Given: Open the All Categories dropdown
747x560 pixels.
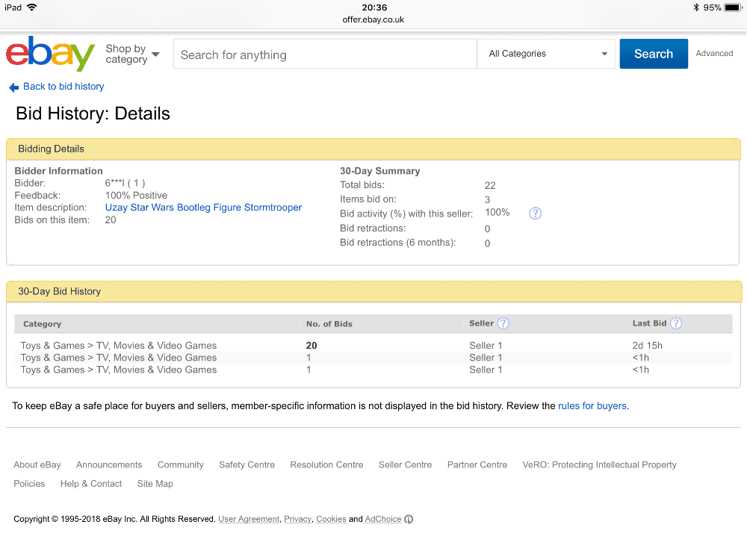Looking at the screenshot, I should [548, 54].
